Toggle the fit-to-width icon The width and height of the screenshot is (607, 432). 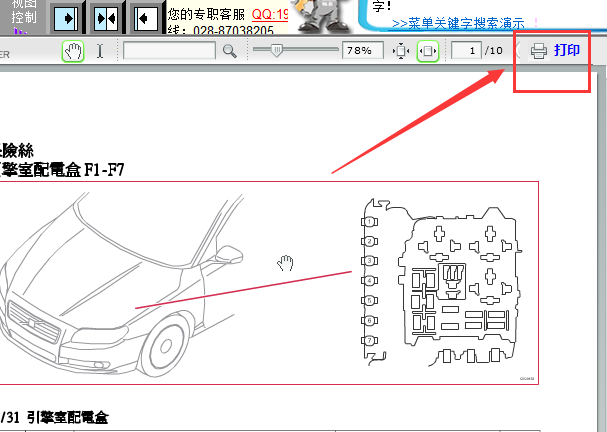pyautogui.click(x=428, y=51)
